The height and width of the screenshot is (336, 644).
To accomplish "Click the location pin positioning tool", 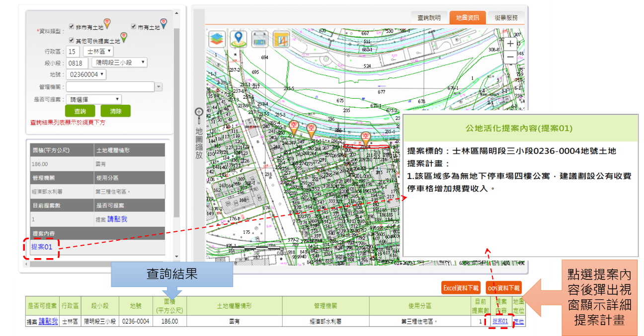I will [x=239, y=39].
